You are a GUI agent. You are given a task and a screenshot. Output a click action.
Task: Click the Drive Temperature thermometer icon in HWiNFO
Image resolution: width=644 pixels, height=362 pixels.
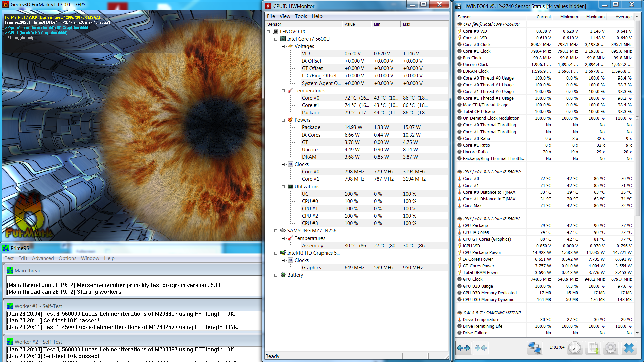pyautogui.click(x=460, y=319)
